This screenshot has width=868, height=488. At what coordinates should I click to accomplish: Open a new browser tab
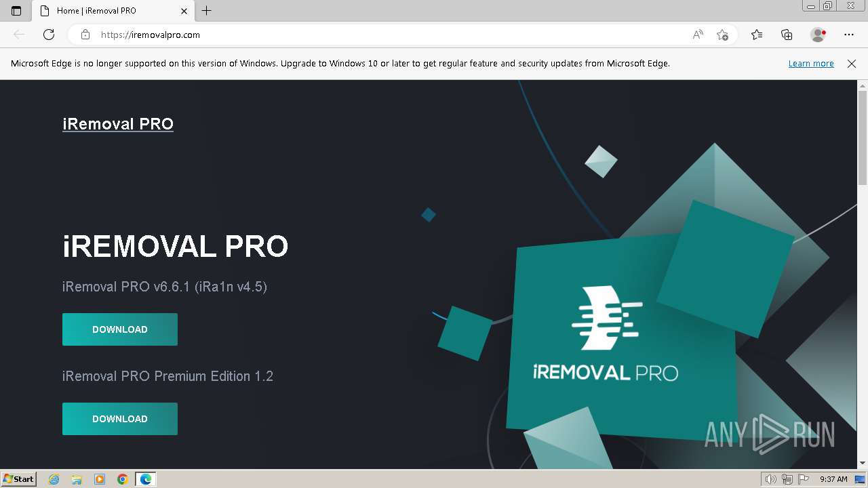[x=207, y=11]
